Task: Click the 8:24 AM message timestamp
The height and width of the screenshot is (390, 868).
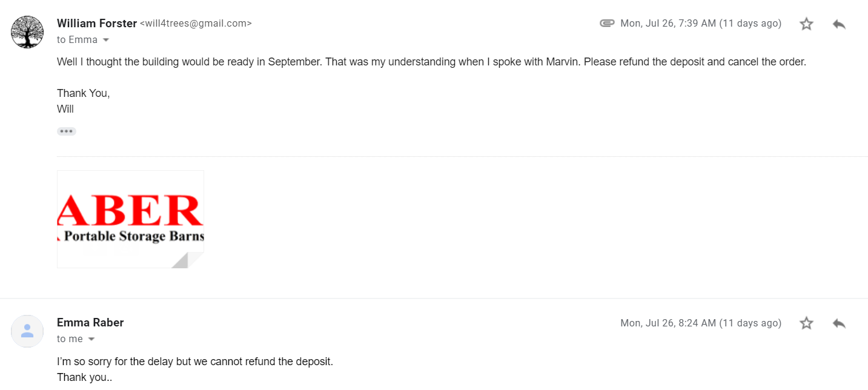Action: click(x=701, y=323)
